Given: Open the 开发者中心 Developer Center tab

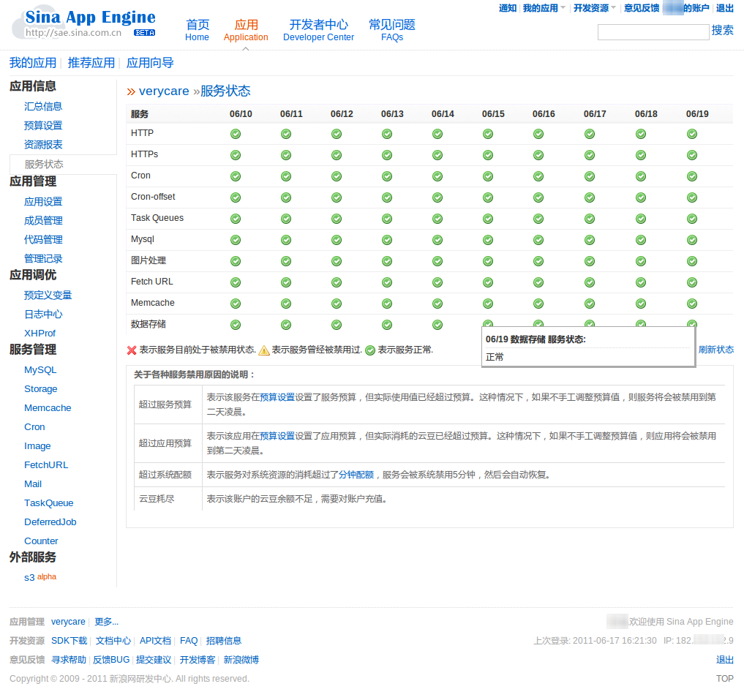Looking at the screenshot, I should (x=318, y=30).
